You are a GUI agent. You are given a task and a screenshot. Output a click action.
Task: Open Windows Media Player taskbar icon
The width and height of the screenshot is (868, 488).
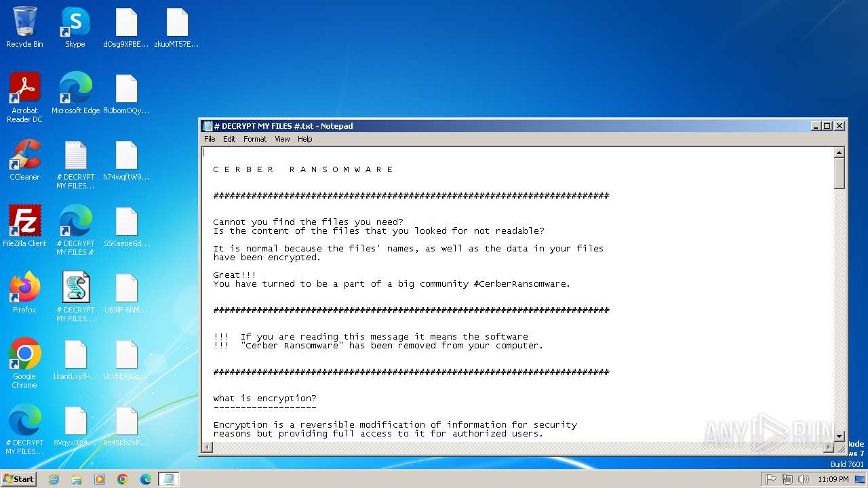click(x=100, y=479)
